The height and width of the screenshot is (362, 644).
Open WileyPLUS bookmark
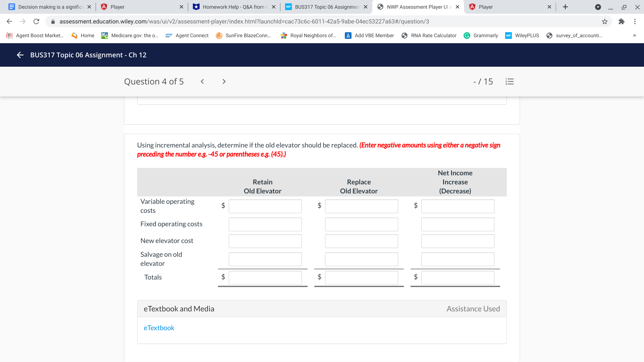coord(522,36)
